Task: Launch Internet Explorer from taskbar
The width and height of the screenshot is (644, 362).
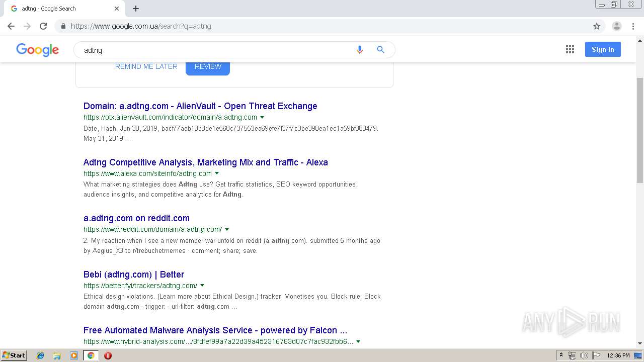Action: pyautogui.click(x=40, y=355)
